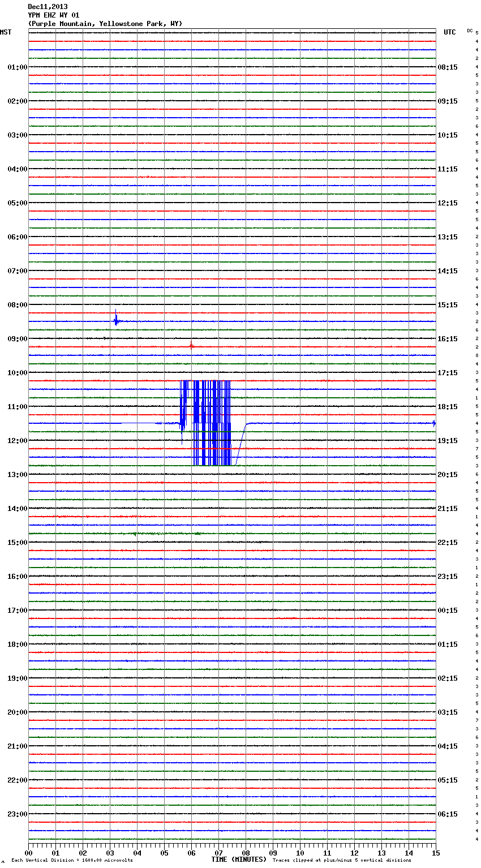Select the 05:00 MST time label
The width and height of the screenshot is (481, 868).
(18, 203)
